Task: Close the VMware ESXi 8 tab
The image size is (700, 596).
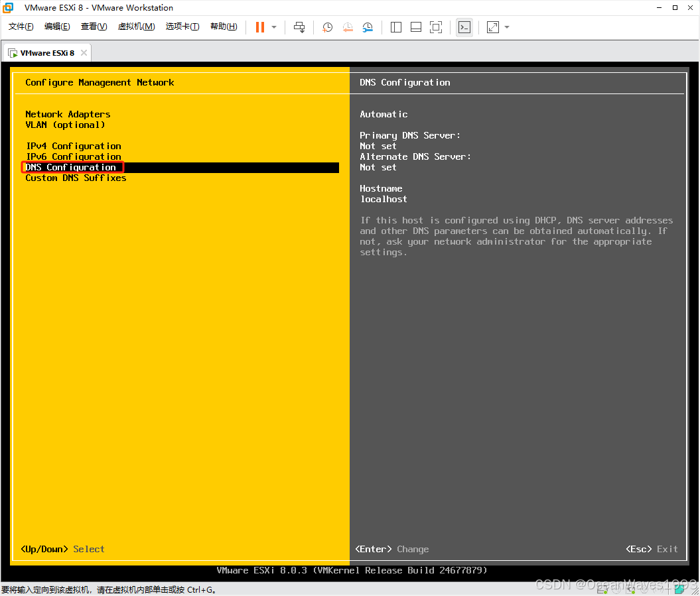Action: click(84, 53)
